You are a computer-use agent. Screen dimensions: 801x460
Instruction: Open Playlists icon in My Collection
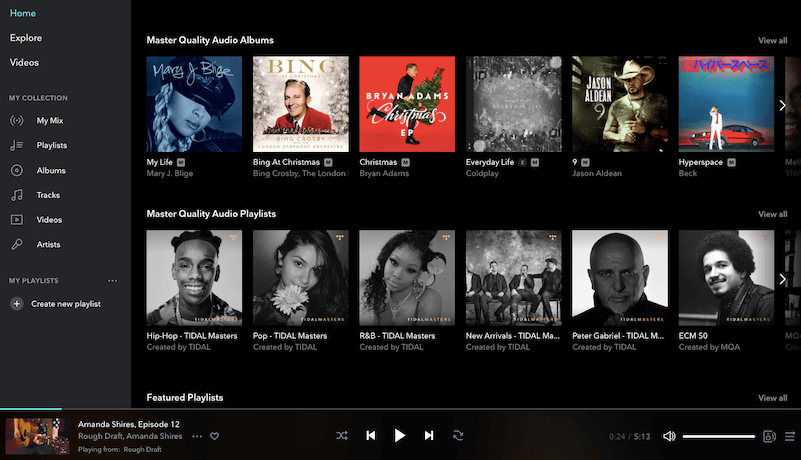tap(17, 146)
